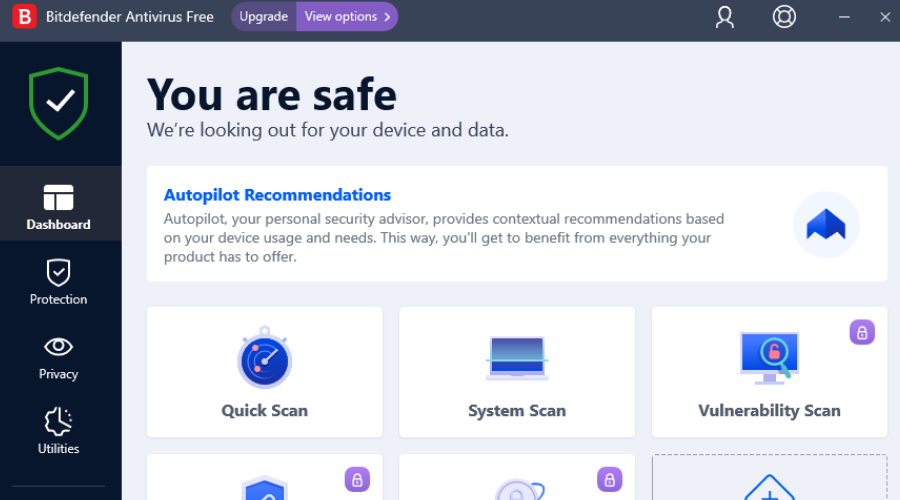The image size is (900, 500).
Task: Minimize the Bitdefender window
Action: point(844,17)
